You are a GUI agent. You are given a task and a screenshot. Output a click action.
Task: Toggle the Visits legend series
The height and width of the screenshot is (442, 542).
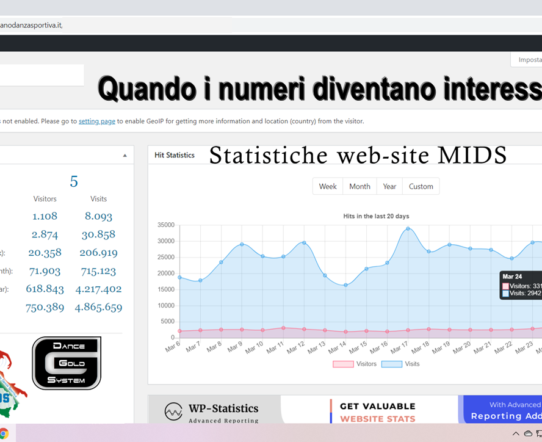tap(400, 364)
